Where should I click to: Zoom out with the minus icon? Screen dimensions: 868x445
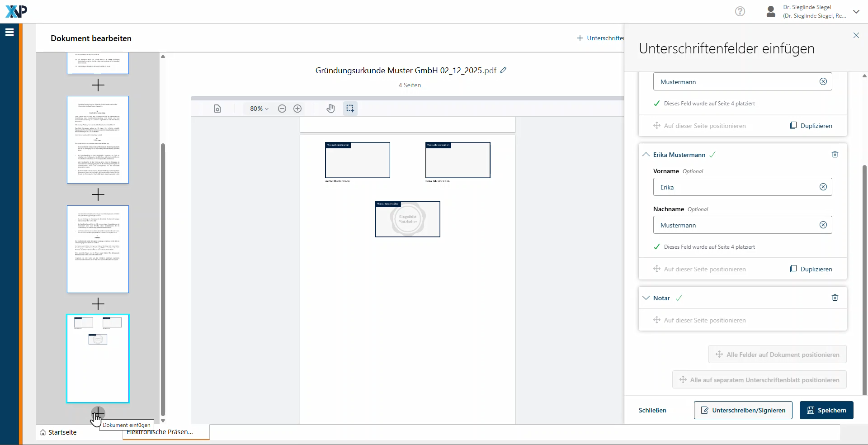[282, 109]
